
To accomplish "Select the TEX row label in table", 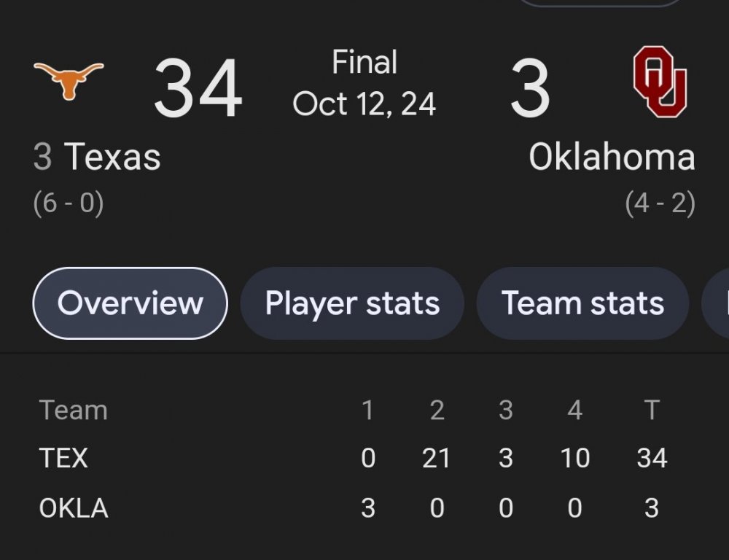I will [63, 458].
